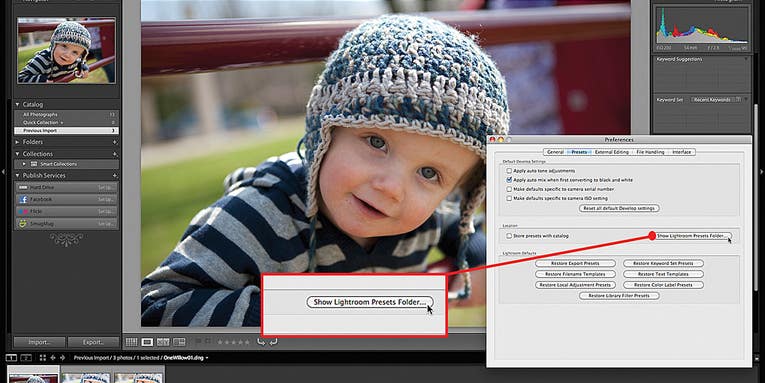Collapse the Publish Services panel
The image size is (765, 383).
[18, 175]
